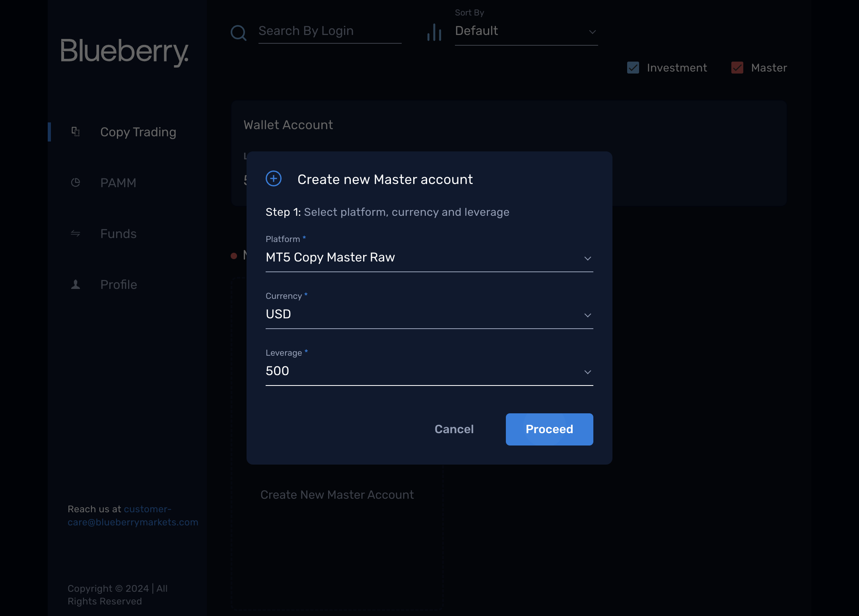859x616 pixels.
Task: Click the Proceed button
Action: pyautogui.click(x=550, y=429)
